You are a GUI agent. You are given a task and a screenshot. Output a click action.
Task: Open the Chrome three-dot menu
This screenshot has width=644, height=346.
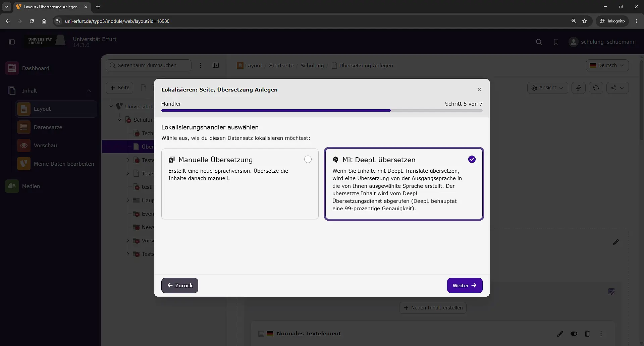636,21
